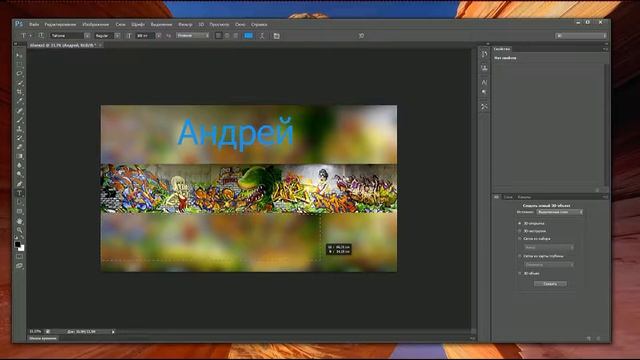This screenshot has height=360, width=640.
Task: Click the background color swatch
Action: click(x=22, y=248)
